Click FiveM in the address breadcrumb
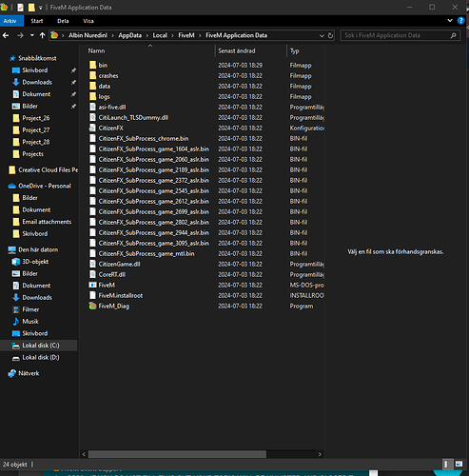This screenshot has height=476, width=469. point(186,35)
